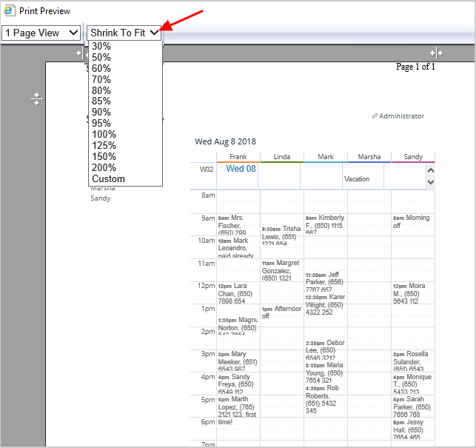Image resolution: width=476 pixels, height=448 pixels.
Task: Open the 3:30pm Maria Young appointment
Action: (326, 372)
